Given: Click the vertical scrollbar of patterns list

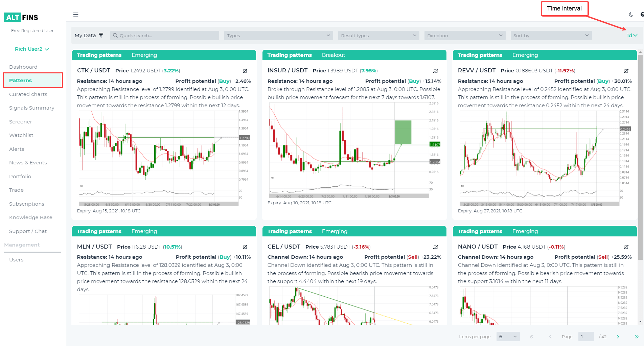Looking at the screenshot, I should [640, 157].
